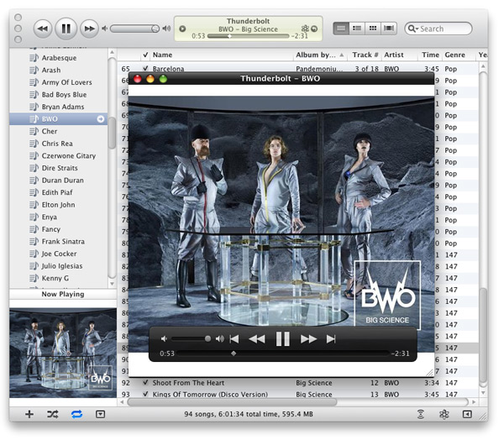This screenshot has height=440, width=504.
Task: Select the Chris Rea playlist
Action: click(57, 144)
